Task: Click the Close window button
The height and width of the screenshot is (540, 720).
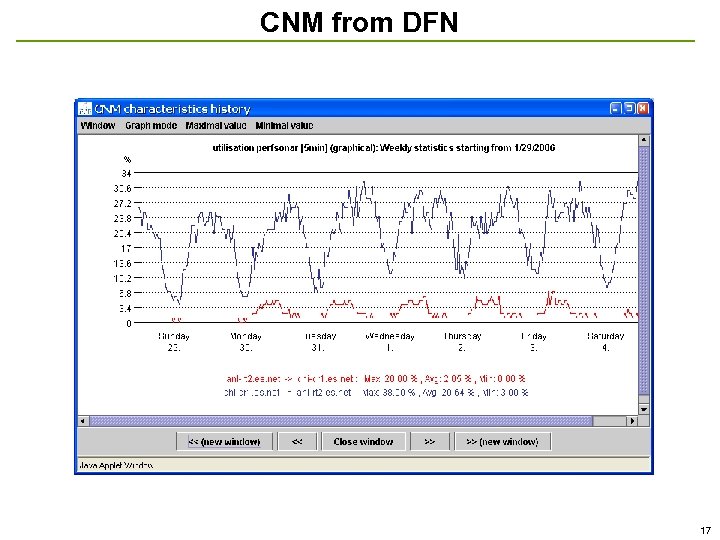Action: [363, 442]
